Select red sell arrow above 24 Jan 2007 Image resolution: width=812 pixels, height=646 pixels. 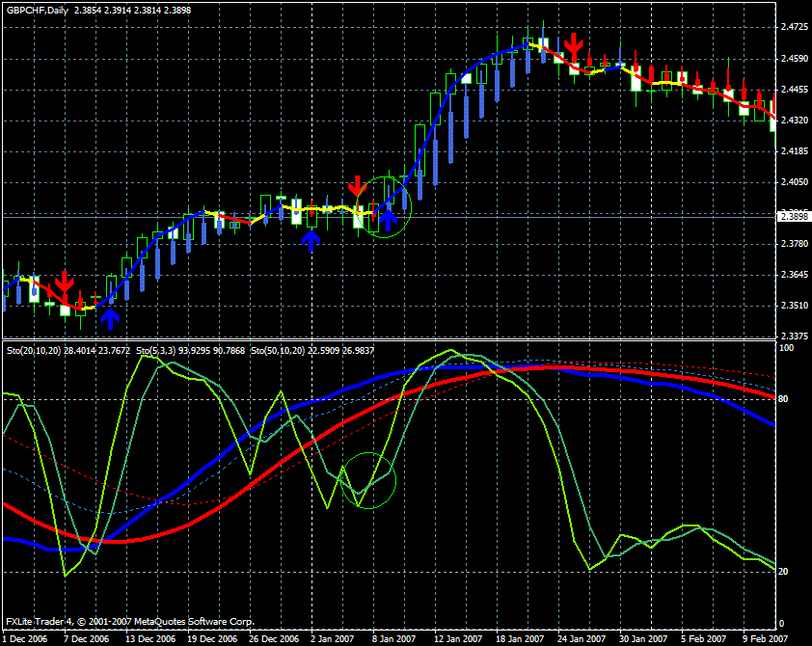pyautogui.click(x=574, y=44)
